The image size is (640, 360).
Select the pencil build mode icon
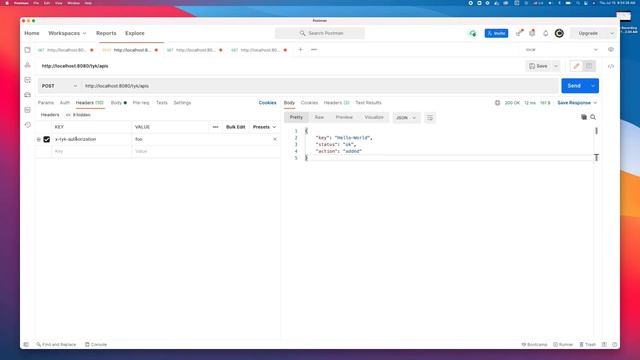(x=576, y=66)
